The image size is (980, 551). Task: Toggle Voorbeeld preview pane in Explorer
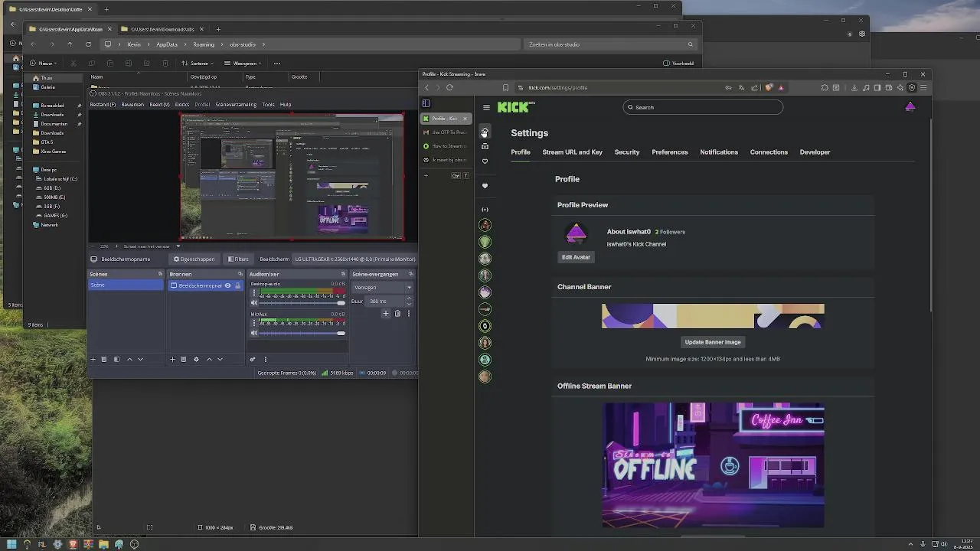(x=678, y=64)
